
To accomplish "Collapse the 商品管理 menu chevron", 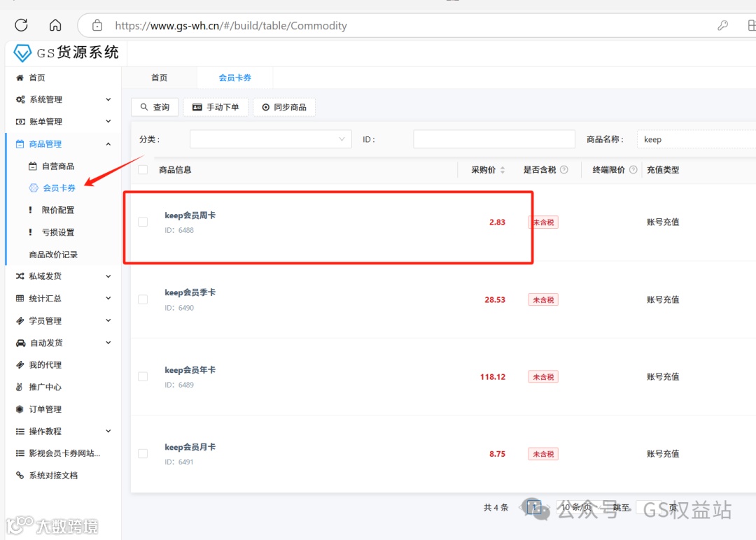I will [108, 143].
